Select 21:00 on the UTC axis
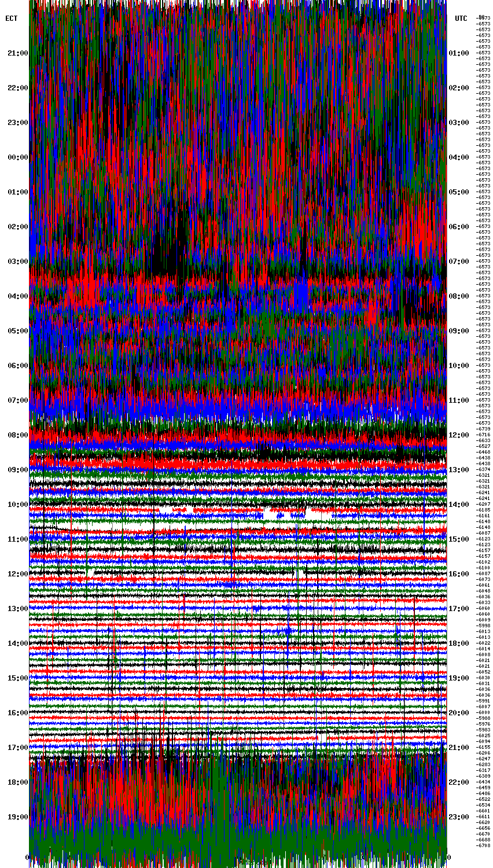 (459, 747)
